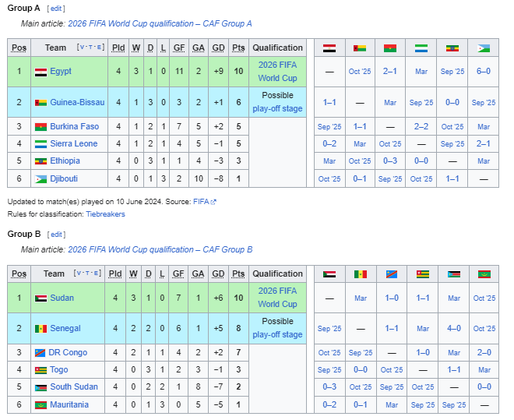Open the Tiebreakers rules link
The width and height of the screenshot is (514, 420).
(105, 214)
